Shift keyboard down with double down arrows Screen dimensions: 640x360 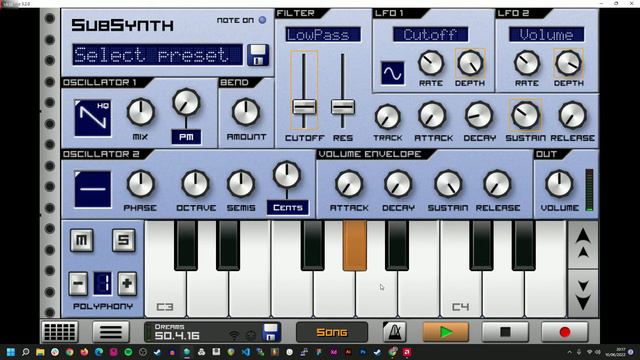[583, 294]
